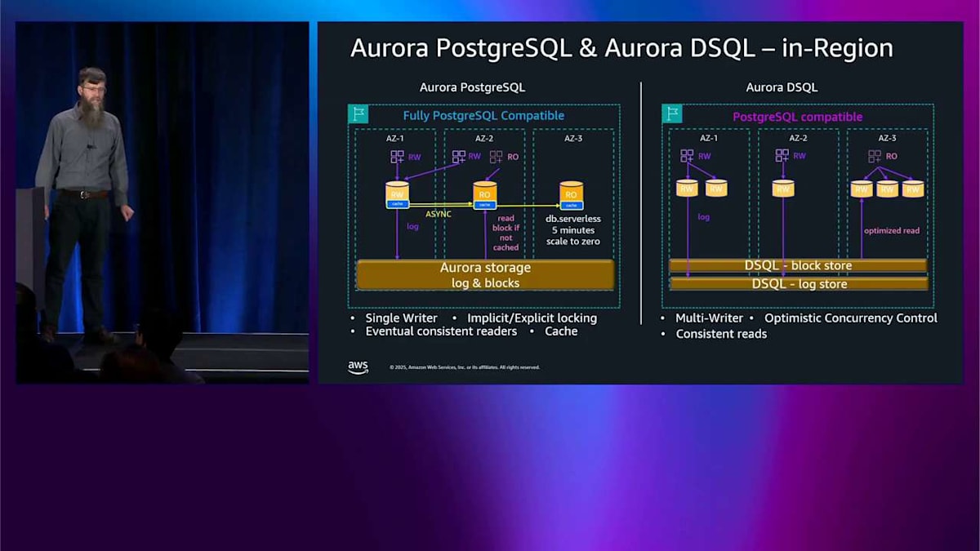Screen dimensions: 980x551
Task: Click 'read block if not cached' text
Action: 506,233
